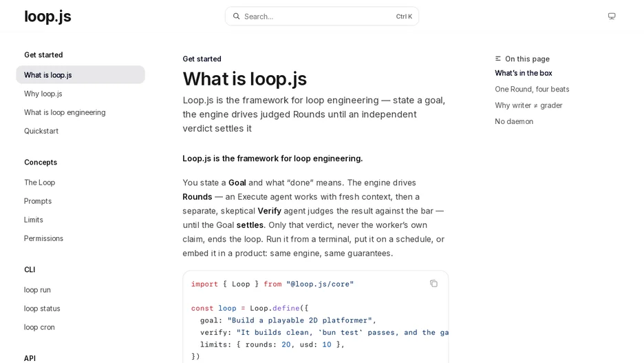This screenshot has width=644, height=363.
Task: Click the 'CLI' sidebar heading
Action: tap(30, 270)
